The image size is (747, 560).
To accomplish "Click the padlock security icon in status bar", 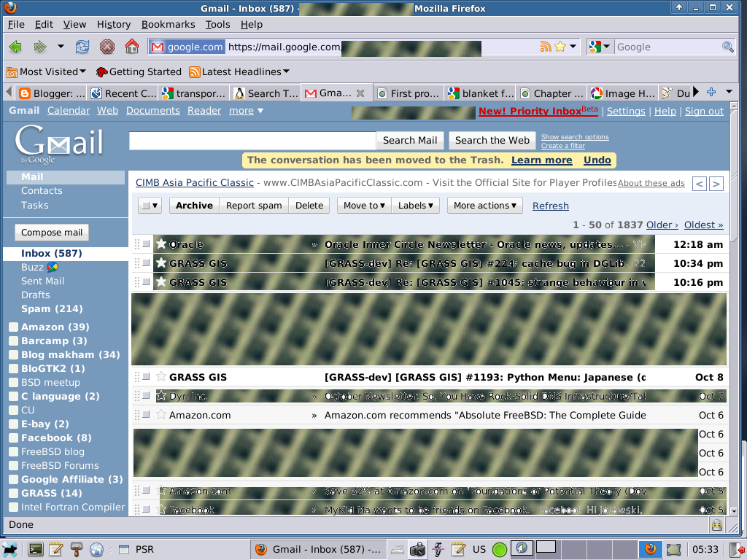I will click(x=717, y=525).
